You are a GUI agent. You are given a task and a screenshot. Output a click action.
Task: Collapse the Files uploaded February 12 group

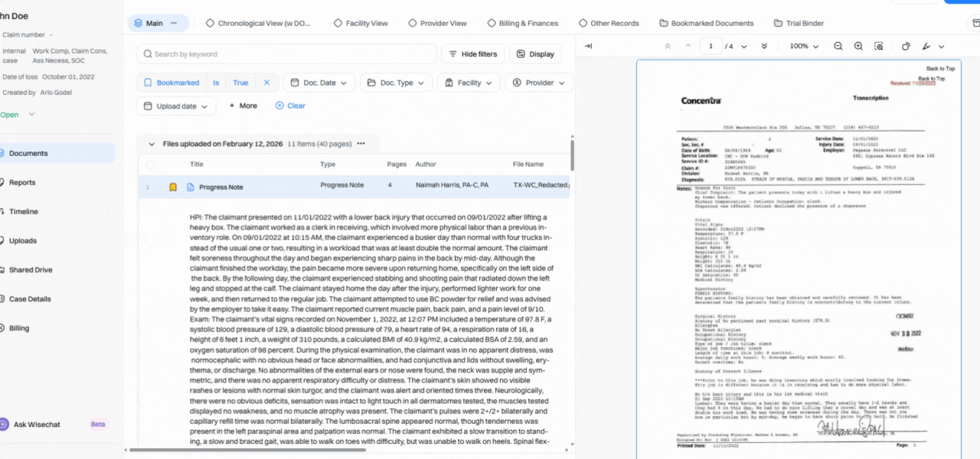coord(152,144)
